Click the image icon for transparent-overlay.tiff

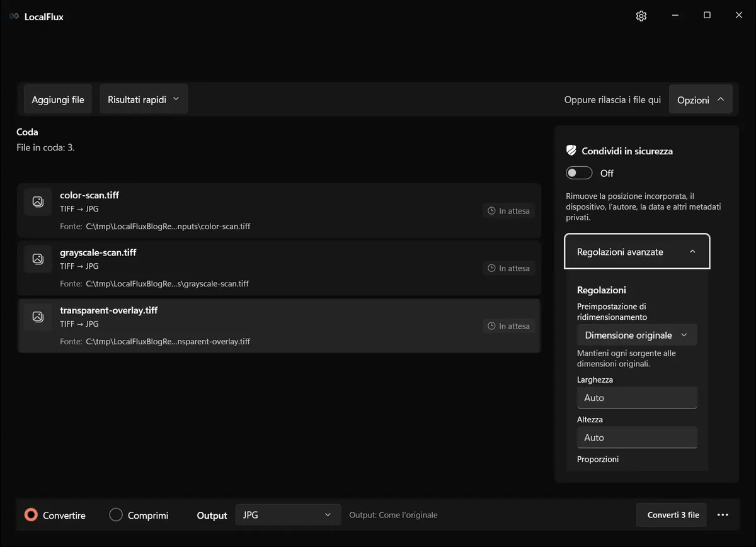tap(38, 317)
